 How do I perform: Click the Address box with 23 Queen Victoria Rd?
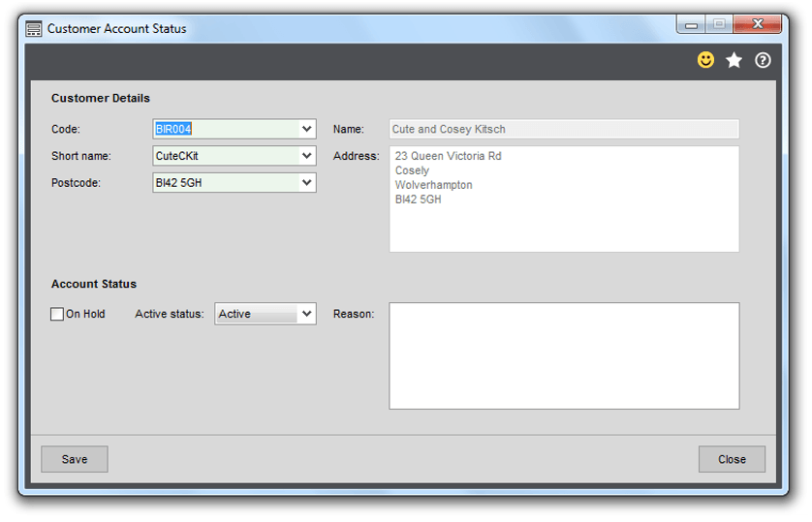click(x=564, y=200)
